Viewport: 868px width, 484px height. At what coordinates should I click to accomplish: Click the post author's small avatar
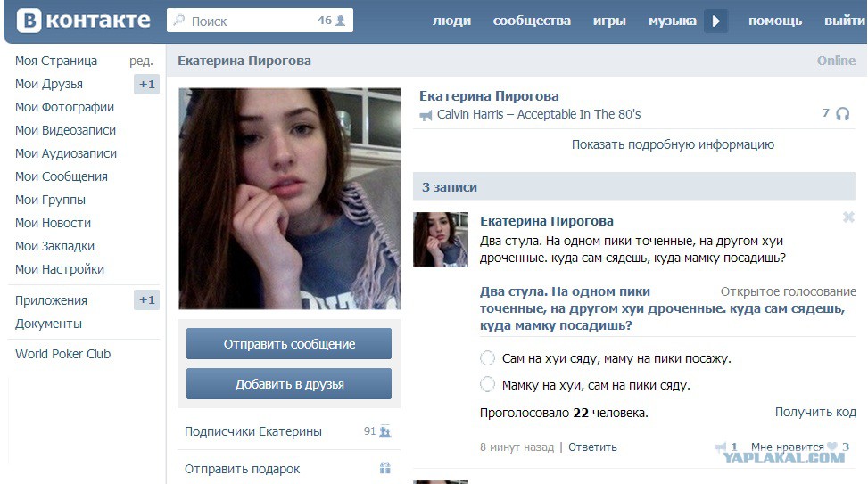pos(441,240)
